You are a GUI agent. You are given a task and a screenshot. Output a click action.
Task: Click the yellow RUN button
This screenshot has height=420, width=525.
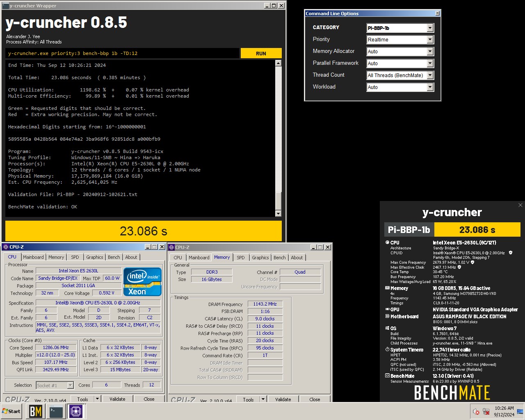[x=261, y=53]
